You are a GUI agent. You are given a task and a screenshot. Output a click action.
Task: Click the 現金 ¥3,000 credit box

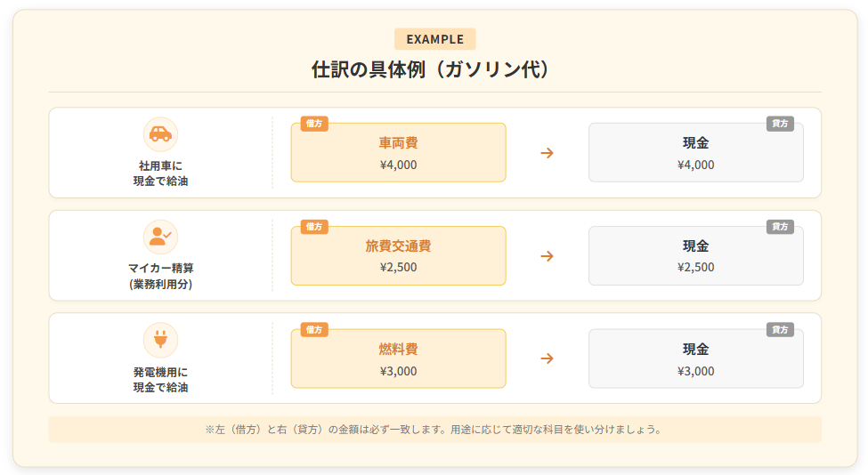point(695,359)
